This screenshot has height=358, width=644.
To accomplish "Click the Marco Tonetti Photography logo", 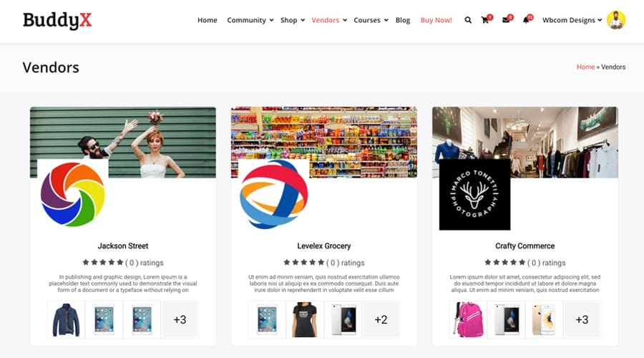I will click(x=475, y=195).
